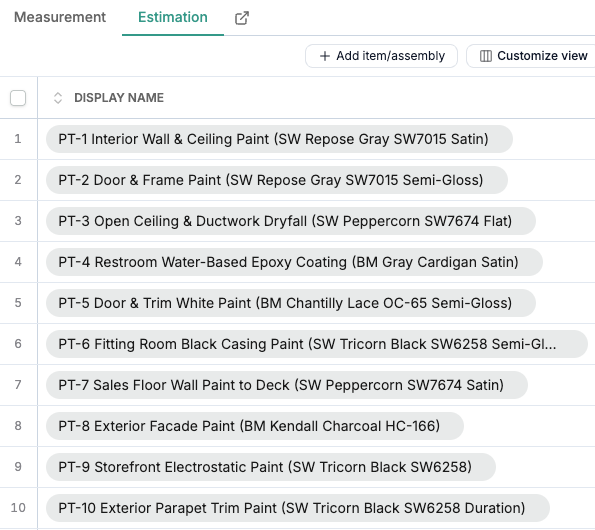
Task: Click Add item/assembly button
Action: 381,56
